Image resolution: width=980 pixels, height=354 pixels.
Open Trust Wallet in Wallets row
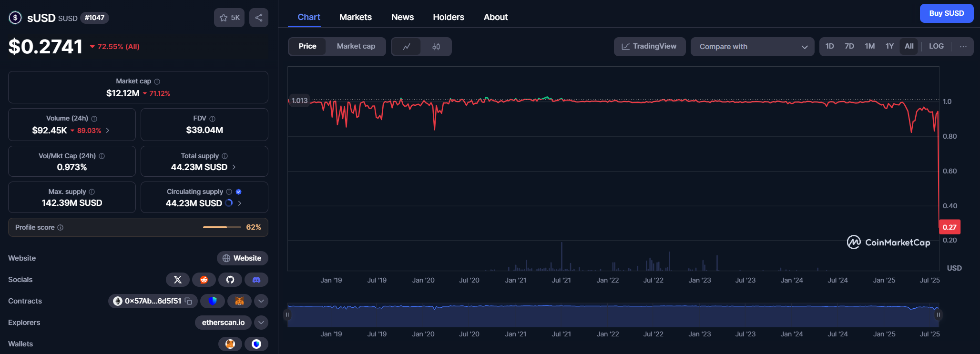256,344
